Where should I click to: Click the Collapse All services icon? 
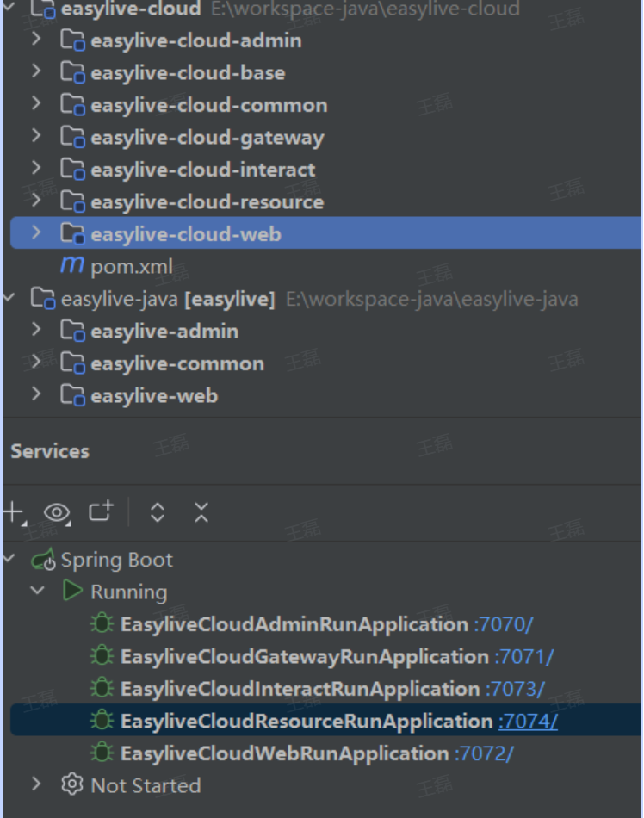click(x=201, y=513)
